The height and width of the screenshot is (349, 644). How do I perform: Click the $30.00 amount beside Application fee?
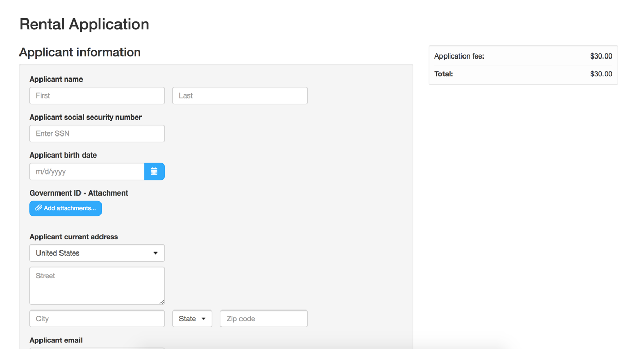tap(601, 56)
